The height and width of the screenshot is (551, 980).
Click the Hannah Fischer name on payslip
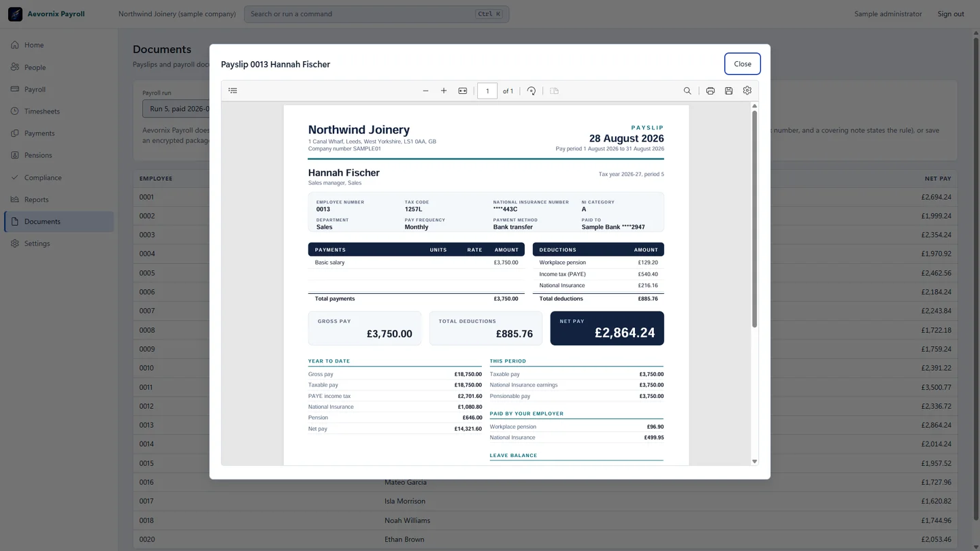pyautogui.click(x=344, y=173)
